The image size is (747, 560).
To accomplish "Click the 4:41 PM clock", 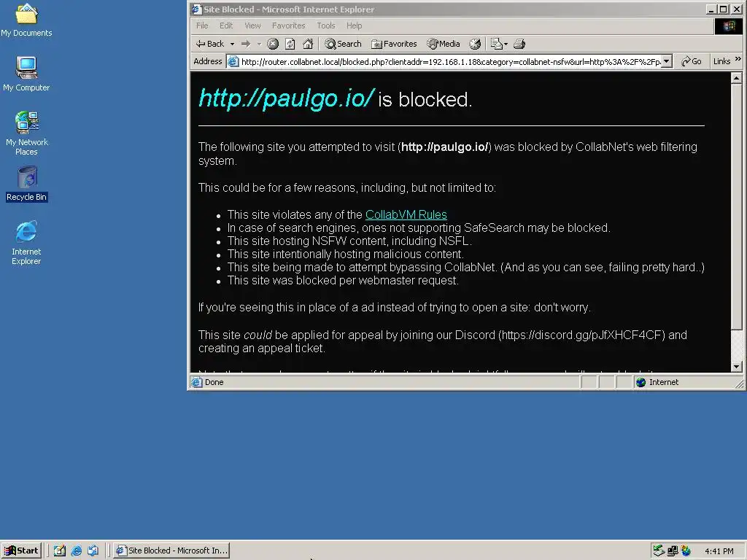I will point(719,551).
